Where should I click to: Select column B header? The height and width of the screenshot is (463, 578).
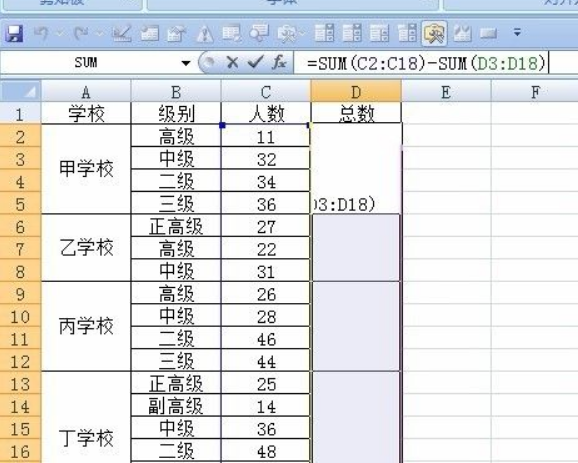pyautogui.click(x=176, y=91)
